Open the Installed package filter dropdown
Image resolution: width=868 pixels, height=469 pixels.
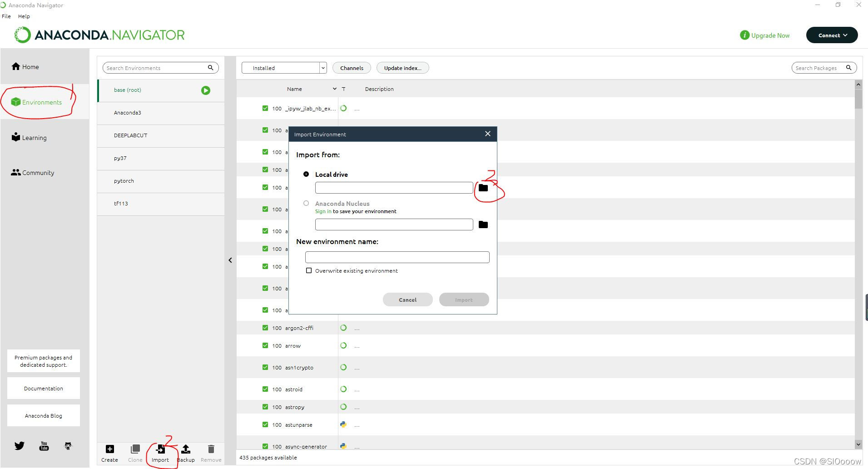[284, 68]
